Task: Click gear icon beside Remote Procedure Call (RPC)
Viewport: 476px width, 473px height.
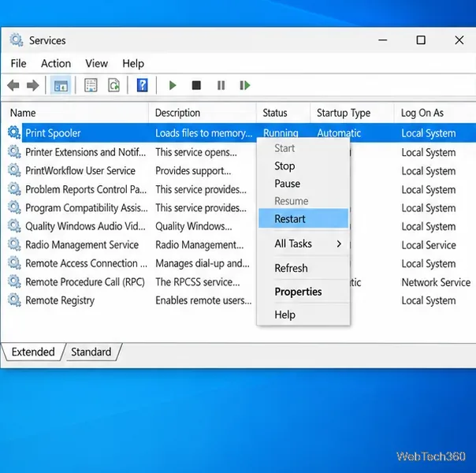Action: click(14, 281)
